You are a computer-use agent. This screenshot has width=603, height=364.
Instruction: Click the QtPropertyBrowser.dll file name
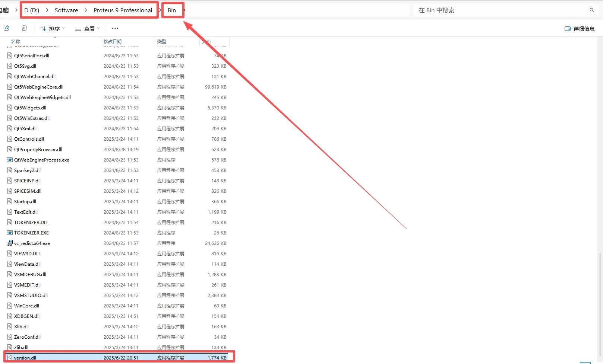click(x=38, y=149)
